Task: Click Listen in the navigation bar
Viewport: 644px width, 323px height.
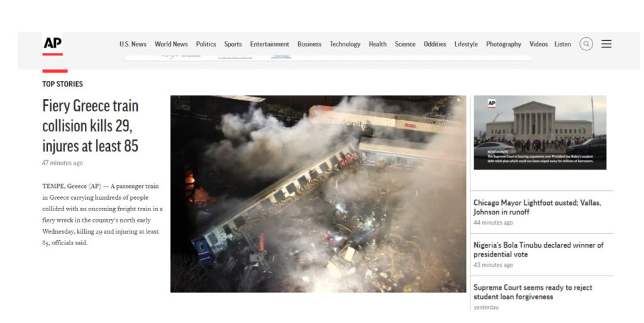Action: (x=563, y=44)
